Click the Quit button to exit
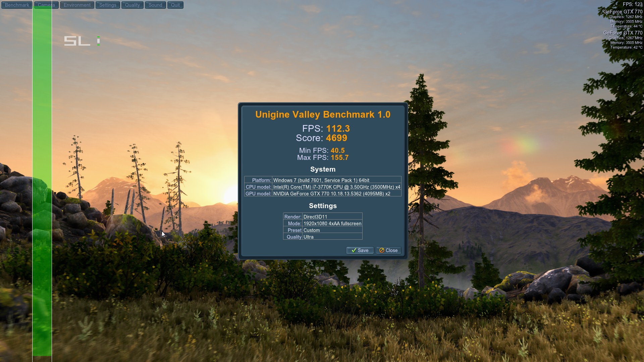Viewport: 644px width, 362px height. pyautogui.click(x=175, y=5)
